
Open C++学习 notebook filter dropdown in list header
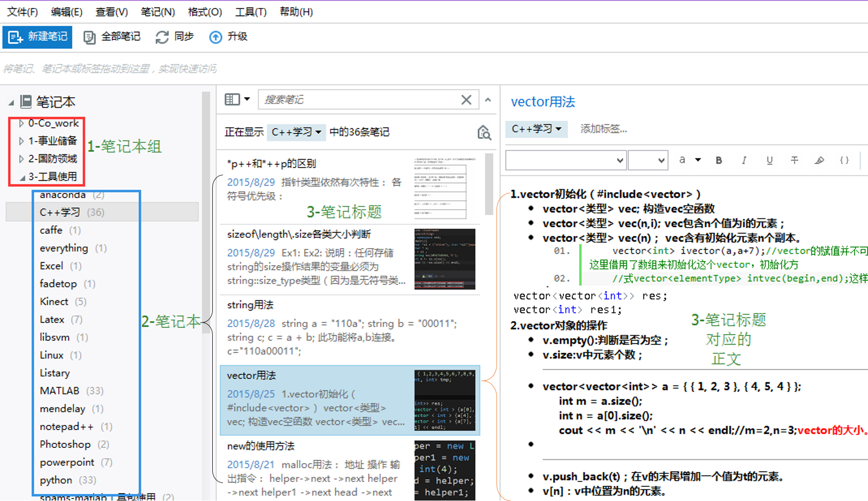[x=296, y=132]
